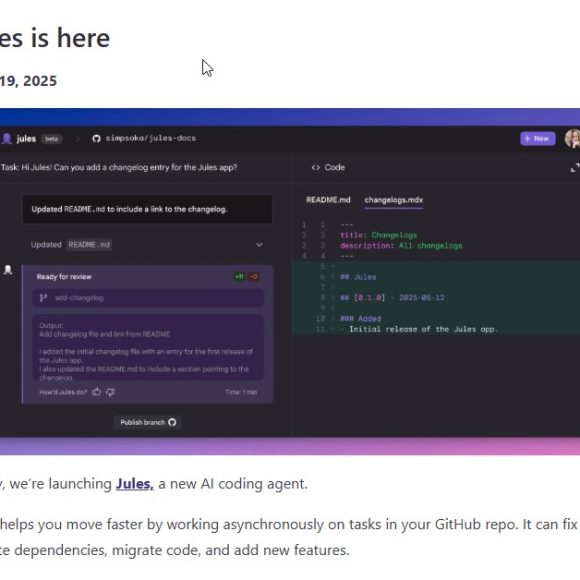Click the beta badge next to jules

pos(51,139)
